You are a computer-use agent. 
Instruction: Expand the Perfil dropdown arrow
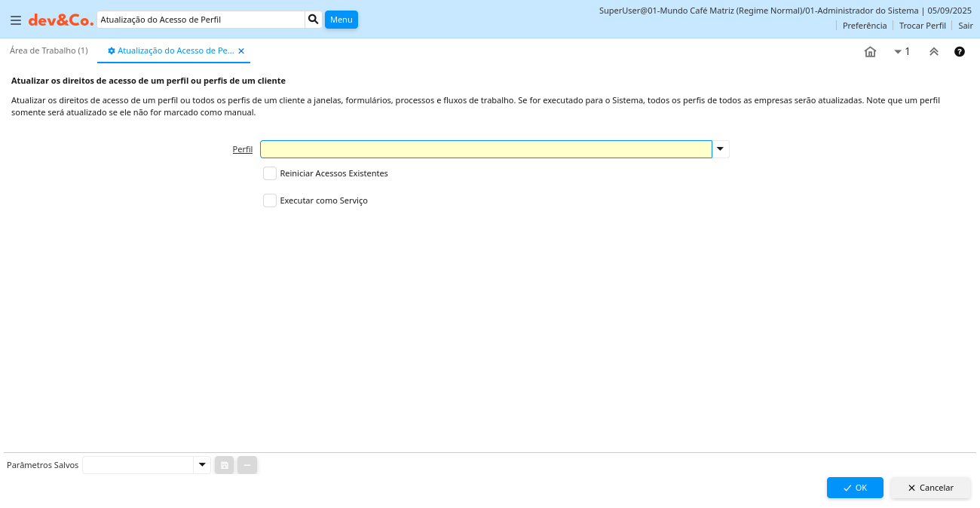coord(721,149)
